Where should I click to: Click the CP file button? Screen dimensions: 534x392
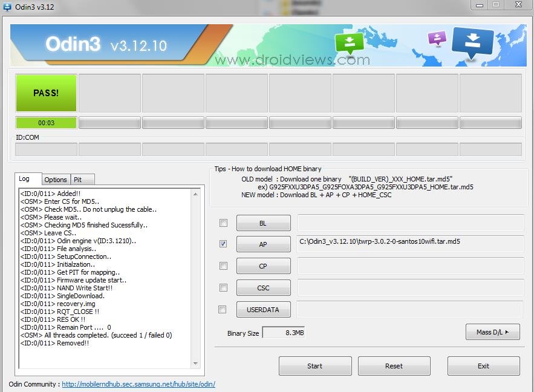pos(263,266)
